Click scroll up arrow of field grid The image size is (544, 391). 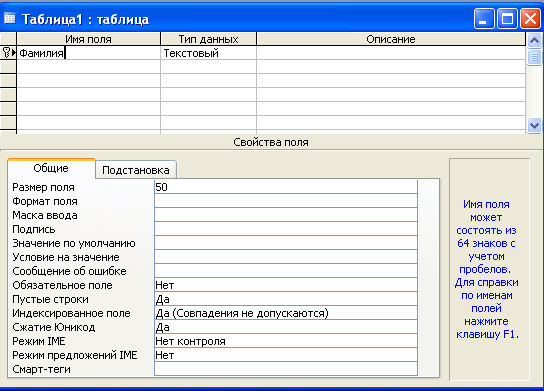tap(534, 41)
